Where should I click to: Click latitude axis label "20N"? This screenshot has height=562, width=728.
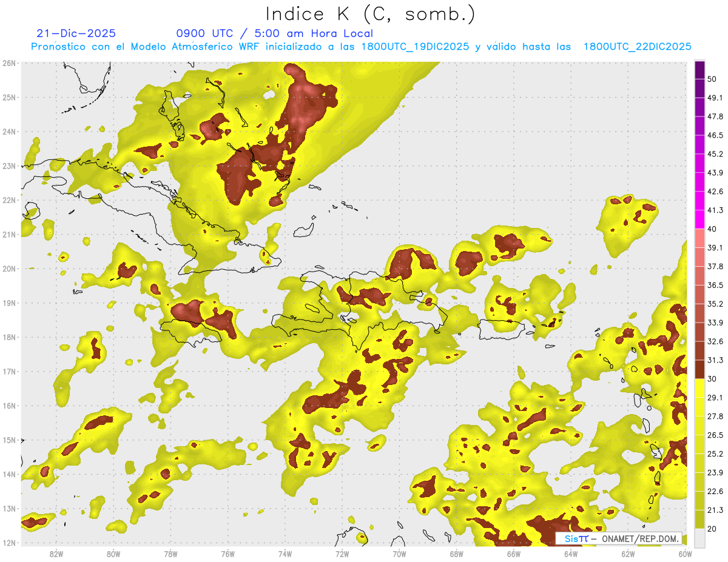coord(8,269)
